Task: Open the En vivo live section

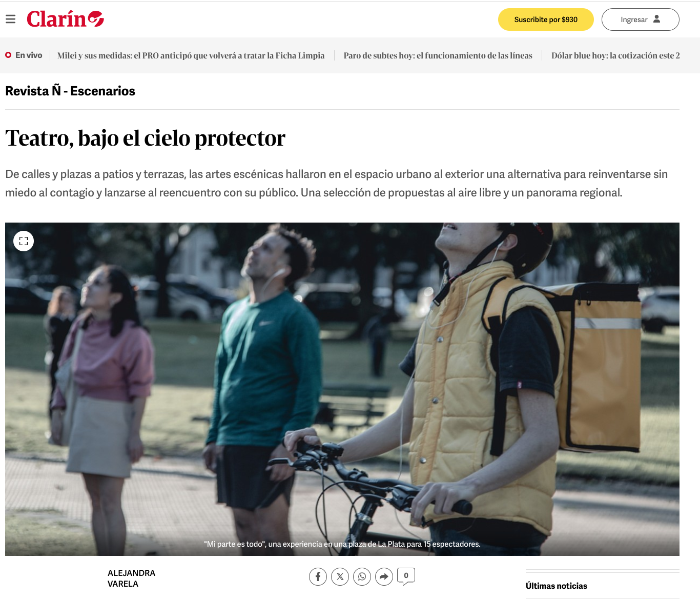Action: (x=24, y=55)
